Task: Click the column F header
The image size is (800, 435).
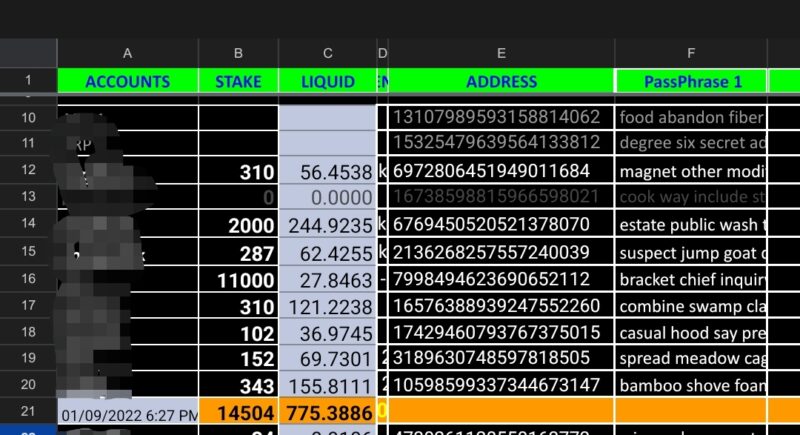Action: pyautogui.click(x=691, y=52)
